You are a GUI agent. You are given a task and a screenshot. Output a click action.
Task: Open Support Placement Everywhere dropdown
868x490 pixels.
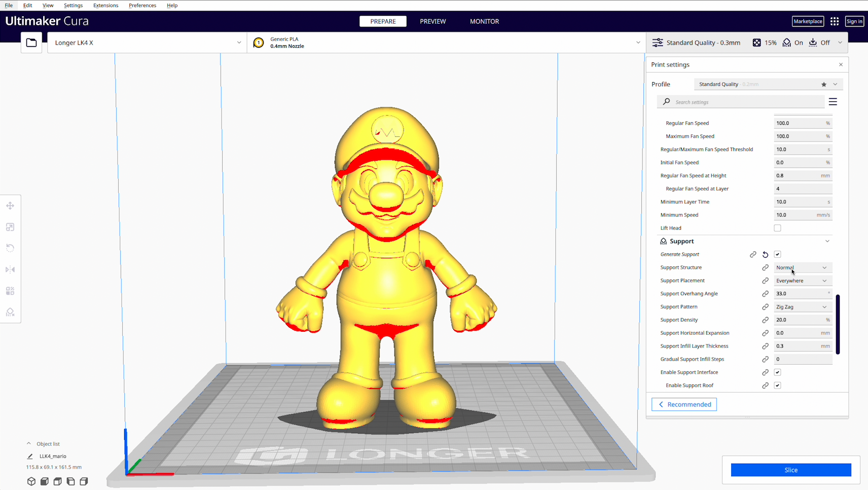pos(803,281)
